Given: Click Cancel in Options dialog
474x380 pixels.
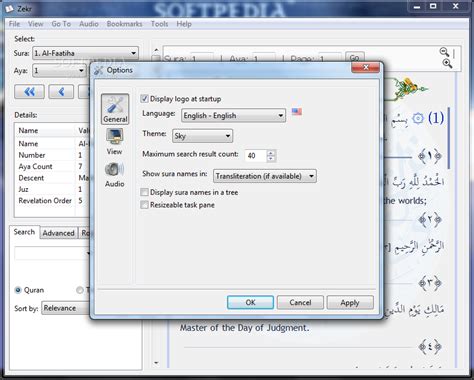Looking at the screenshot, I should [300, 302].
